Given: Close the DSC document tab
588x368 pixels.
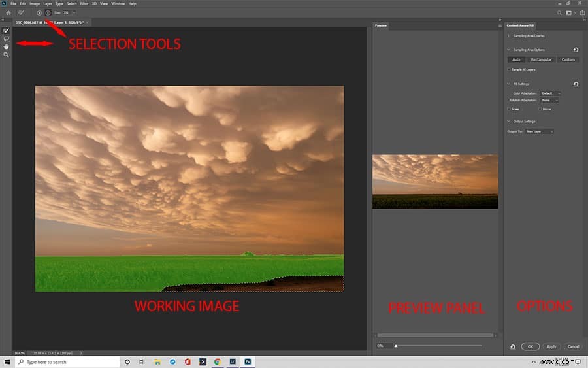Looking at the screenshot, I should pyautogui.click(x=88, y=22).
